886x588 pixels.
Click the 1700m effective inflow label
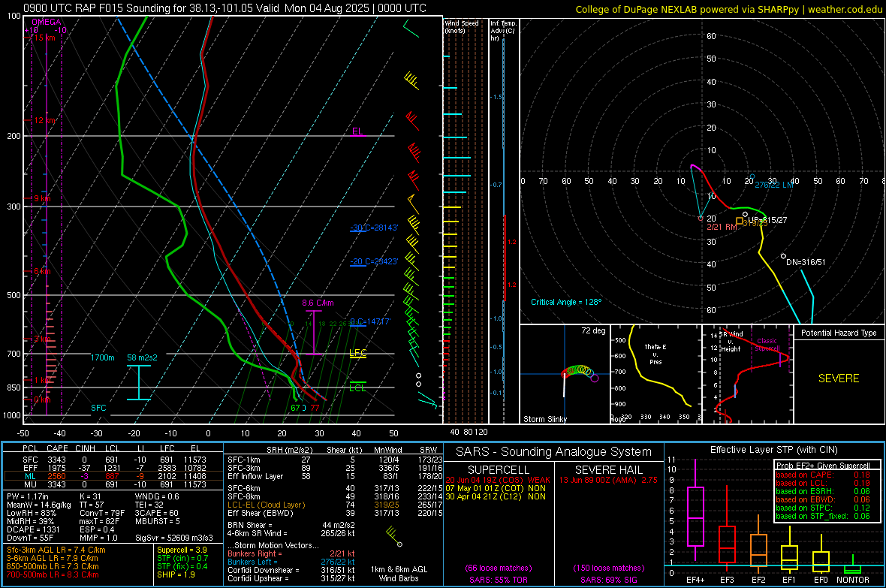[103, 358]
